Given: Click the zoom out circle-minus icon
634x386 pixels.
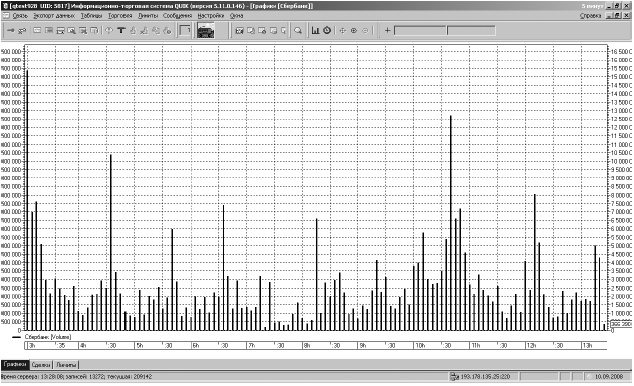Looking at the screenshot, I should [365, 31].
